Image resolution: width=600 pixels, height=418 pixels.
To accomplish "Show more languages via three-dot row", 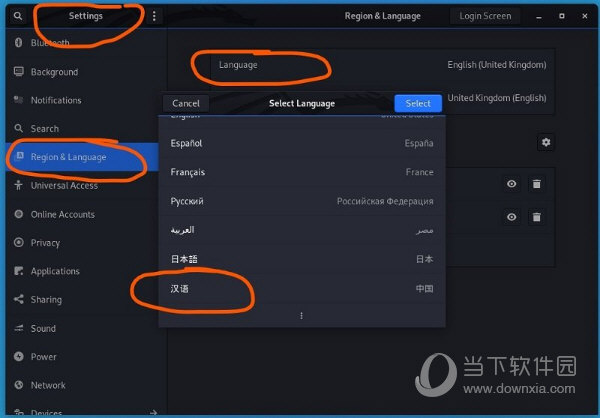I will (x=302, y=316).
